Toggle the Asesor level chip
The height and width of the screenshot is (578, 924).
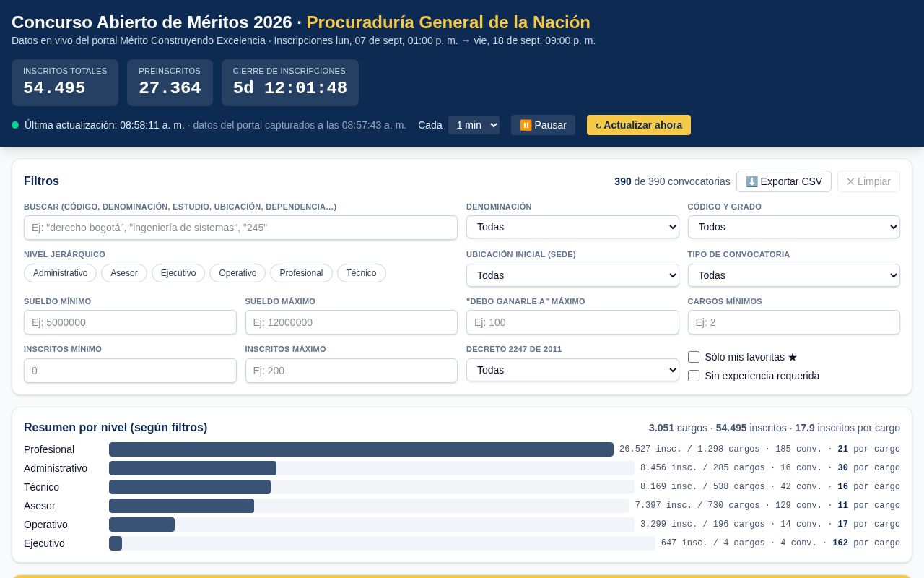tap(124, 273)
